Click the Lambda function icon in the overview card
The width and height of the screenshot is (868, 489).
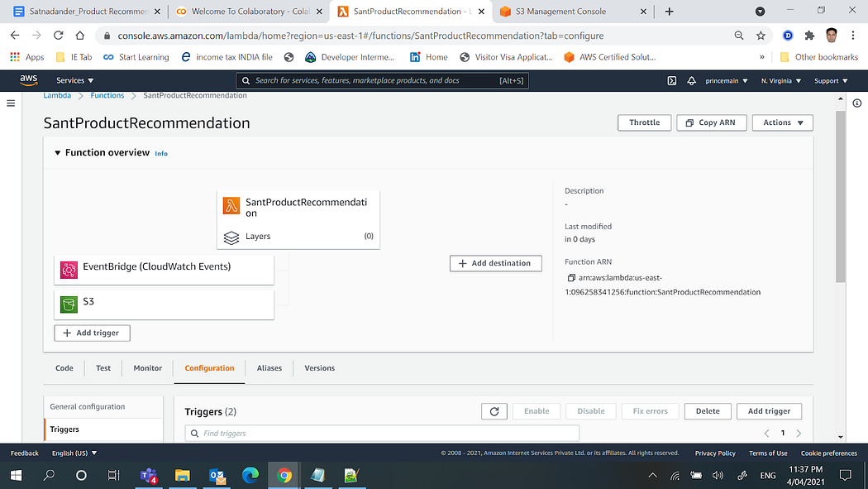coord(231,205)
